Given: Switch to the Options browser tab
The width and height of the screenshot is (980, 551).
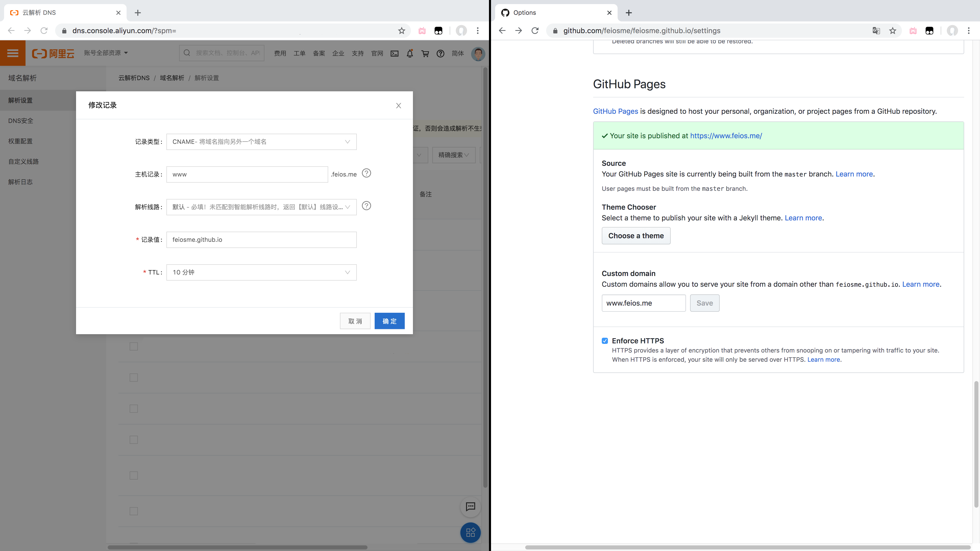Looking at the screenshot, I should pyautogui.click(x=552, y=12).
